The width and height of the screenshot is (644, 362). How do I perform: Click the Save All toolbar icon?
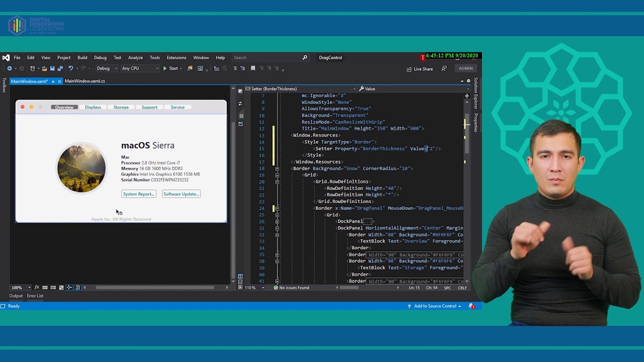coord(60,68)
